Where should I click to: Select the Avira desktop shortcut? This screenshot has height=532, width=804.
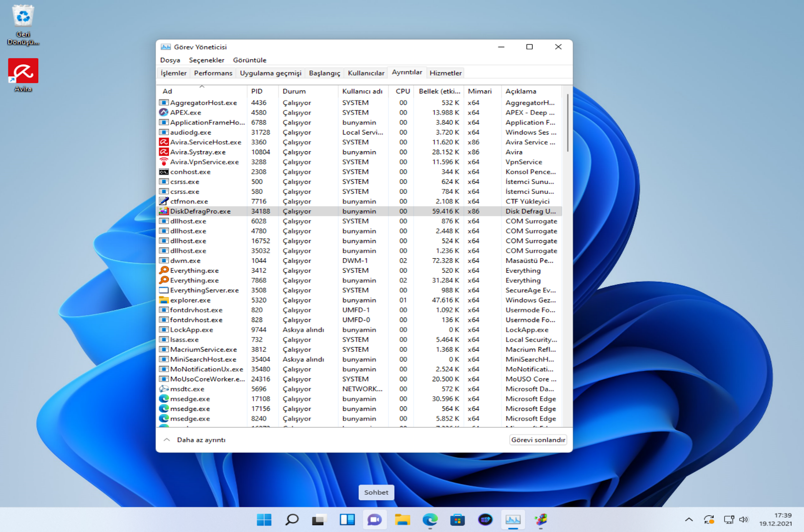click(23, 75)
